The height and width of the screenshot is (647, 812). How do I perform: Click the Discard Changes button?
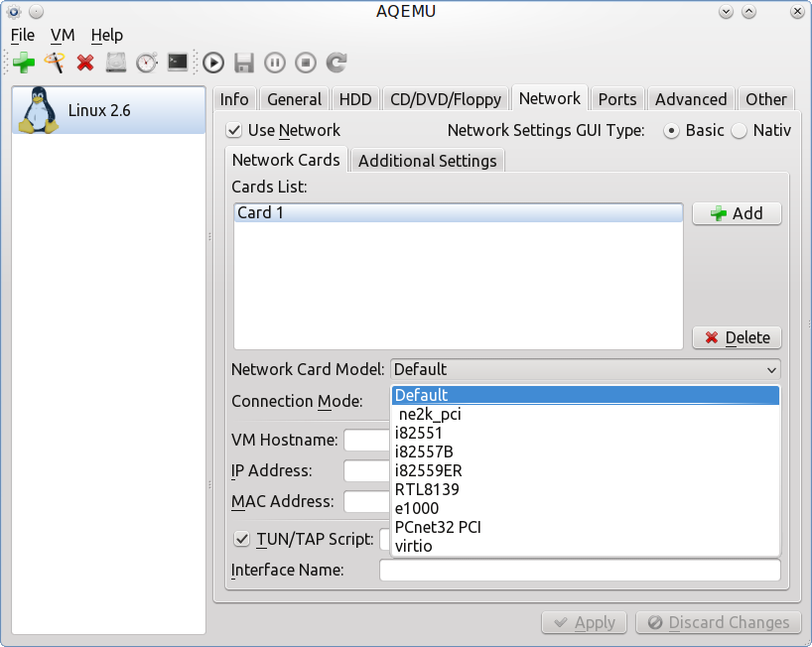pos(719,622)
